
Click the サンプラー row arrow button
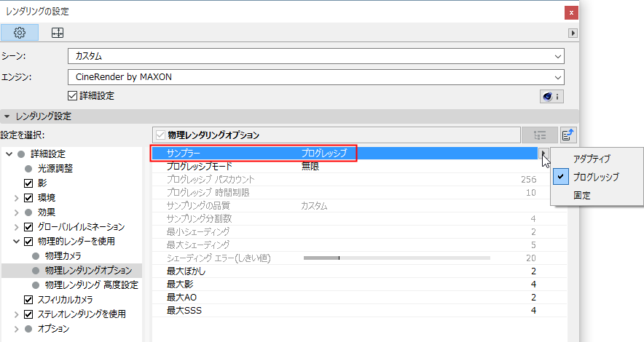[x=543, y=154]
